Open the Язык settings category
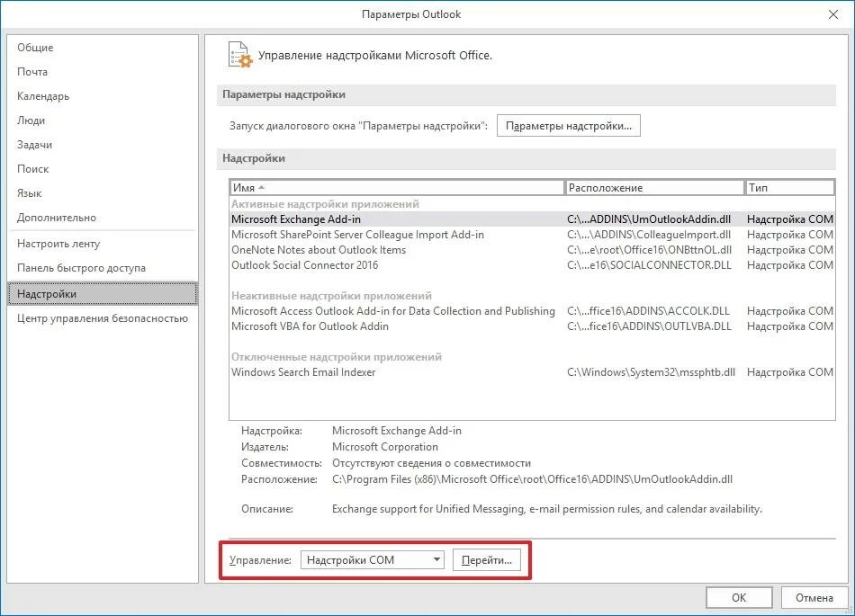 (103, 193)
